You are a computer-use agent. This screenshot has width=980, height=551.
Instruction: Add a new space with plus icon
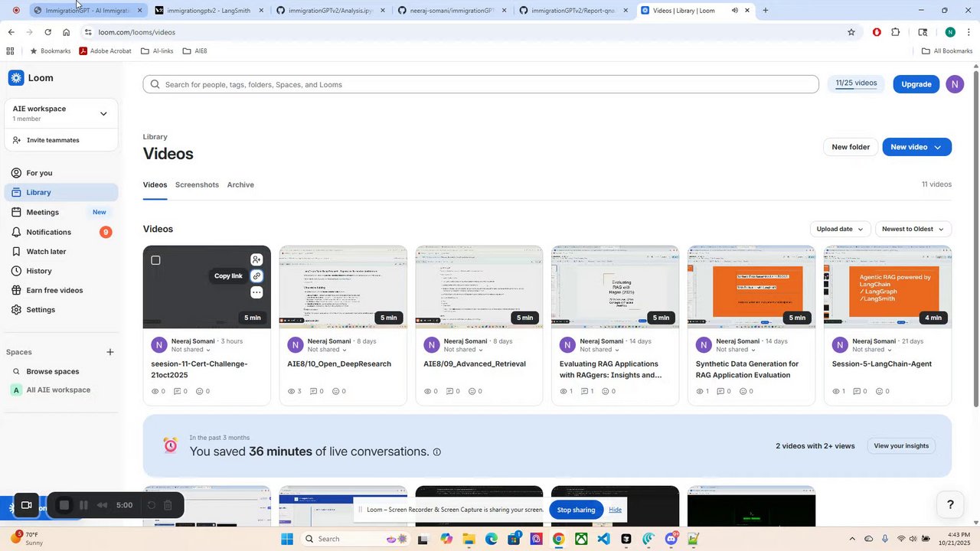(x=110, y=352)
